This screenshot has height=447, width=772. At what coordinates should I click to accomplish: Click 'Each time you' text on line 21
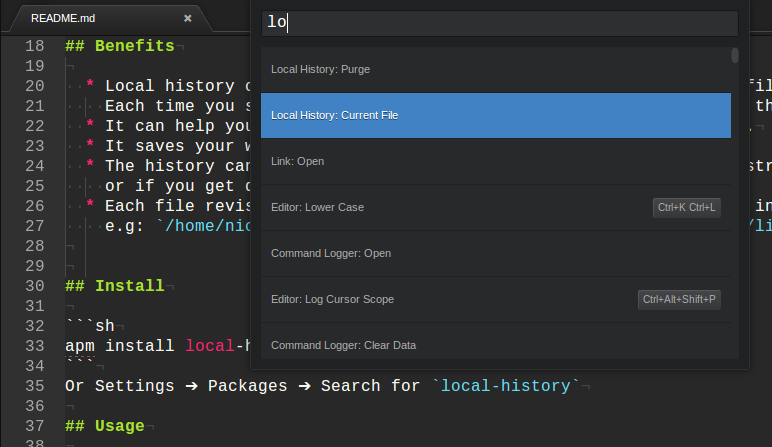(170, 106)
